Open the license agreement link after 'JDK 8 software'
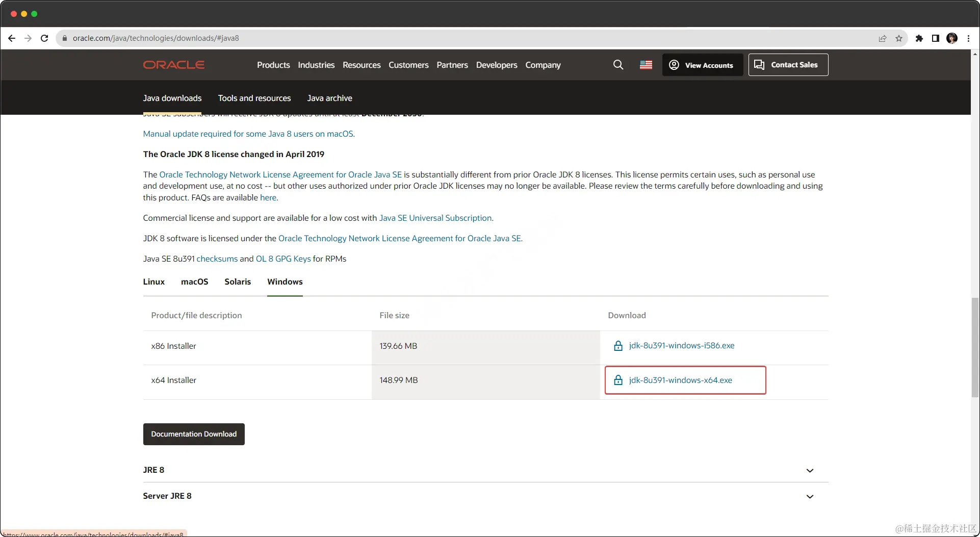This screenshot has width=980, height=537. coord(400,238)
